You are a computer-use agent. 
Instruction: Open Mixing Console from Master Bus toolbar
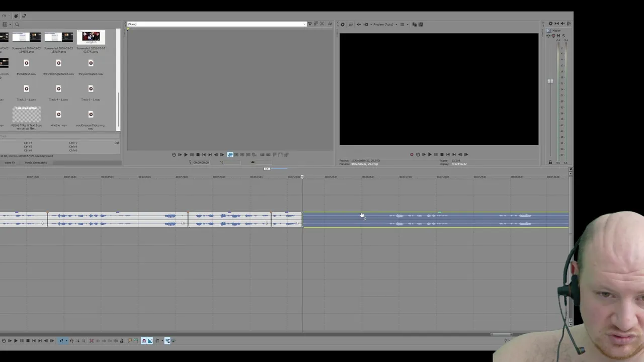pyautogui.click(x=569, y=24)
